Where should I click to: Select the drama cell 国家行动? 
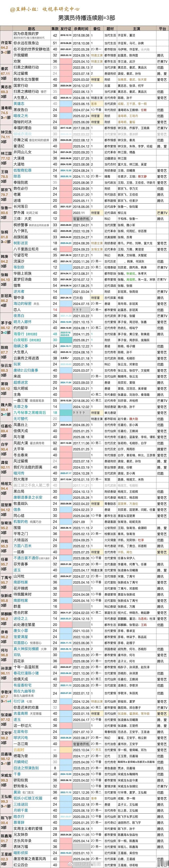click(21, 86)
